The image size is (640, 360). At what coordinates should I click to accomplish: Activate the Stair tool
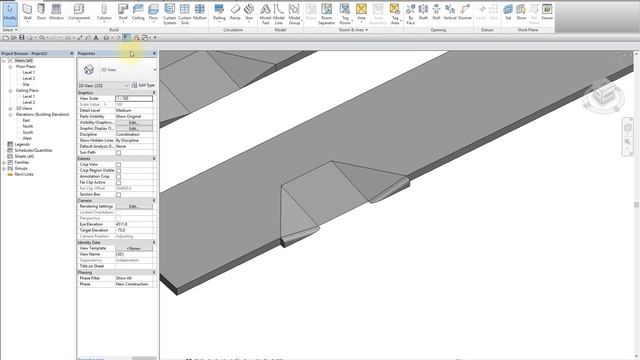(249, 12)
